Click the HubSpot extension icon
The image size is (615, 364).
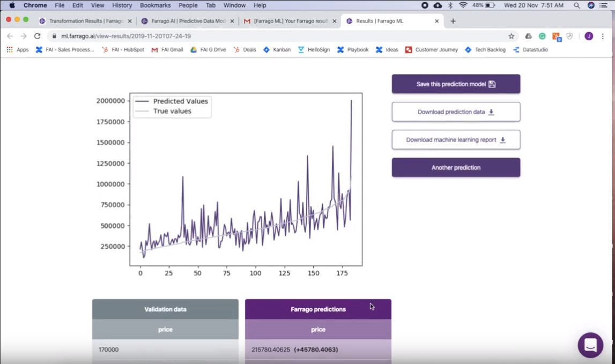[556, 36]
